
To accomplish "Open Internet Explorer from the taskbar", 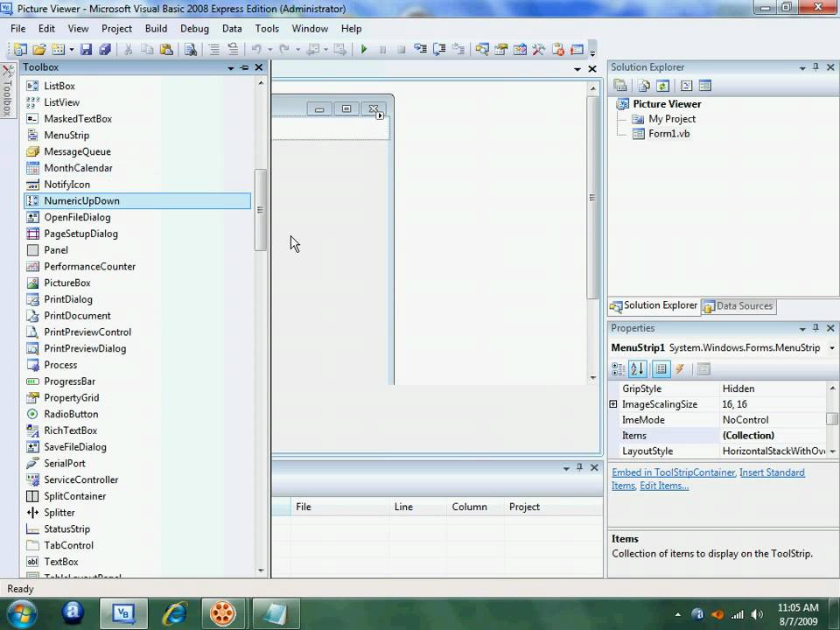I will 175,612.
